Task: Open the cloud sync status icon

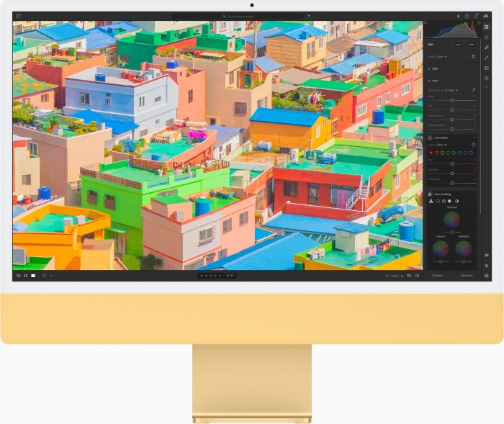Action: coord(486,15)
